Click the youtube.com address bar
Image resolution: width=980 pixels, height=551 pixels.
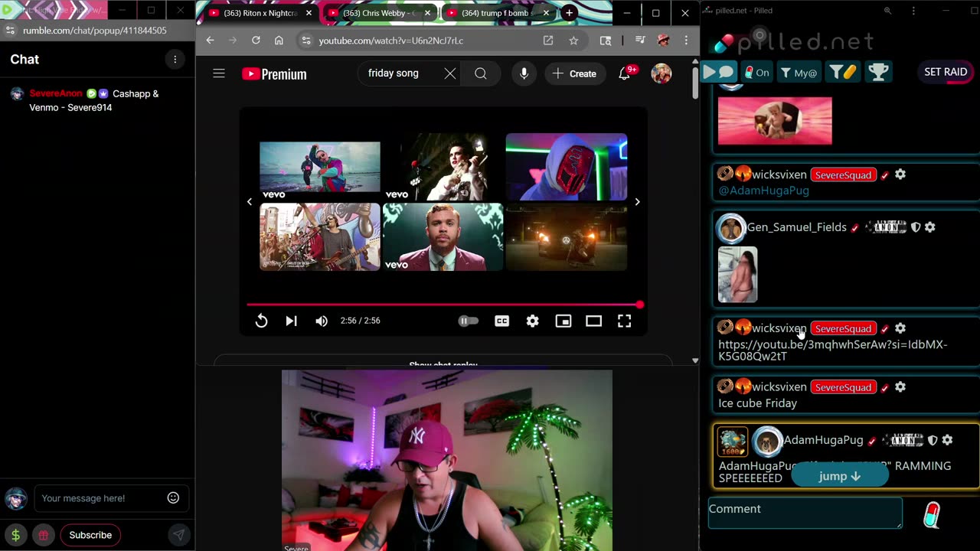(421, 41)
